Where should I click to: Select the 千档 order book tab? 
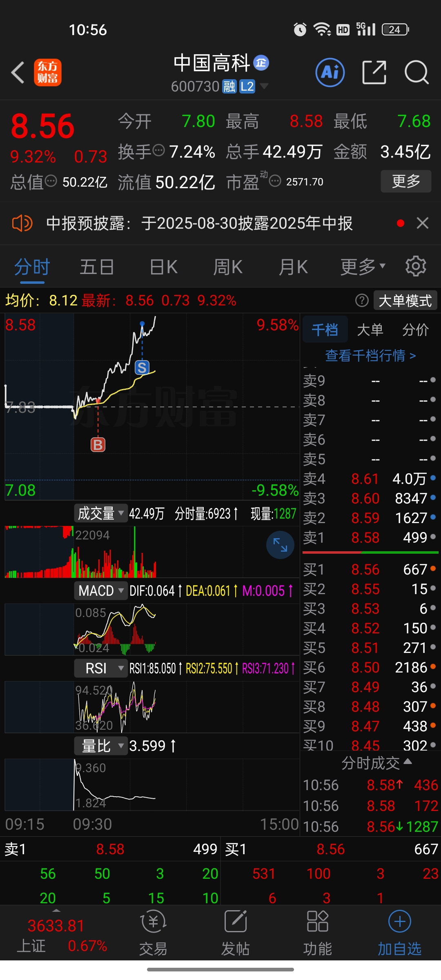(325, 329)
